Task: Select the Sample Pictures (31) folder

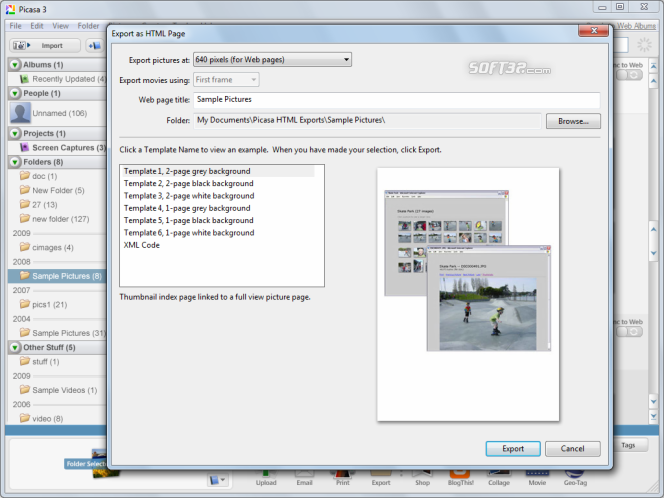Action: (63, 333)
